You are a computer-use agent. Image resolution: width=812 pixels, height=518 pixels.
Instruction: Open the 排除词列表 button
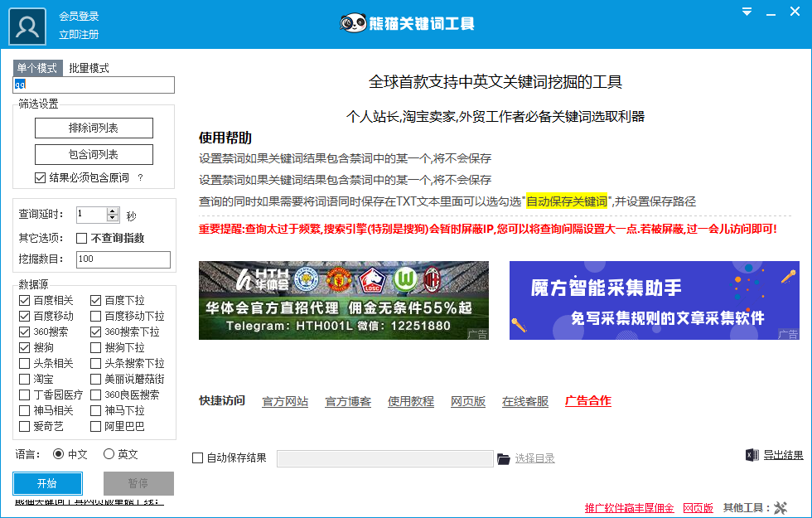(x=94, y=128)
